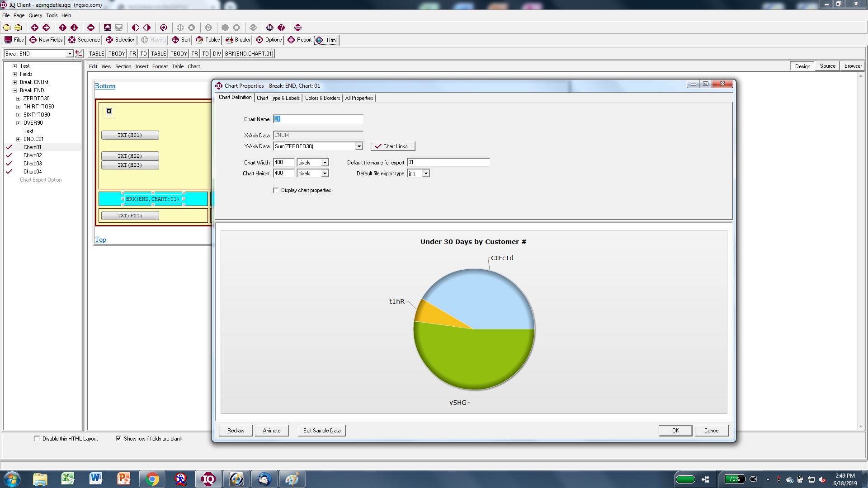Click the help question mark icon
The width and height of the screenshot is (868, 488).
click(x=281, y=28)
